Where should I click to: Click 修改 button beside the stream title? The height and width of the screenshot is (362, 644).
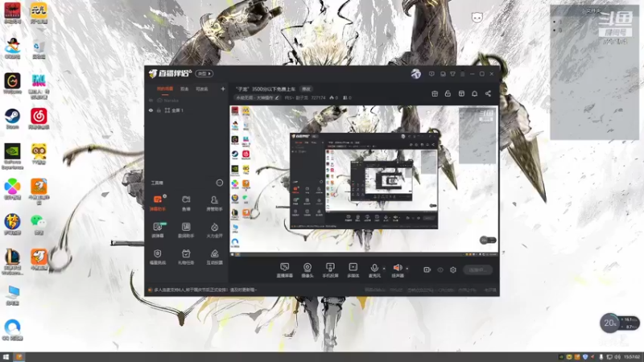pyautogui.click(x=306, y=89)
